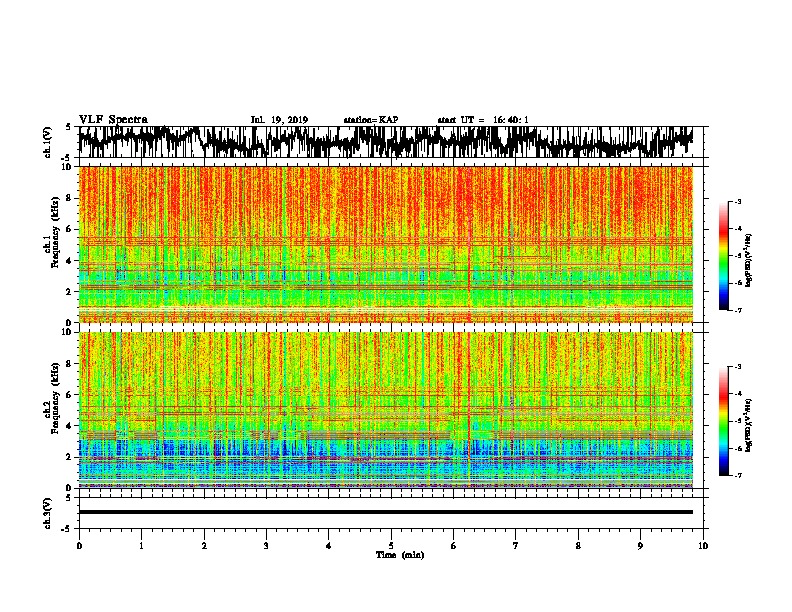Image resolution: width=792 pixels, height=612 pixels.
Task: Click the '-3' label on ch.2 colorbar
Action: (737, 367)
